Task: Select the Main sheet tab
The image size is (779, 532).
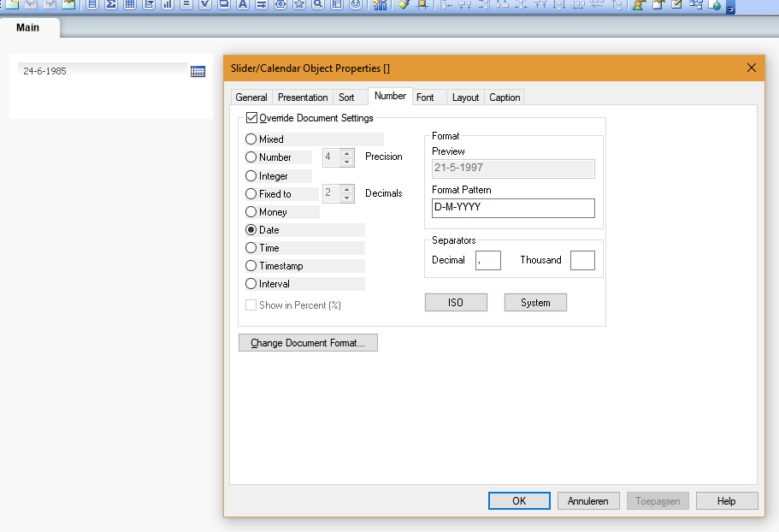Action: [x=28, y=27]
